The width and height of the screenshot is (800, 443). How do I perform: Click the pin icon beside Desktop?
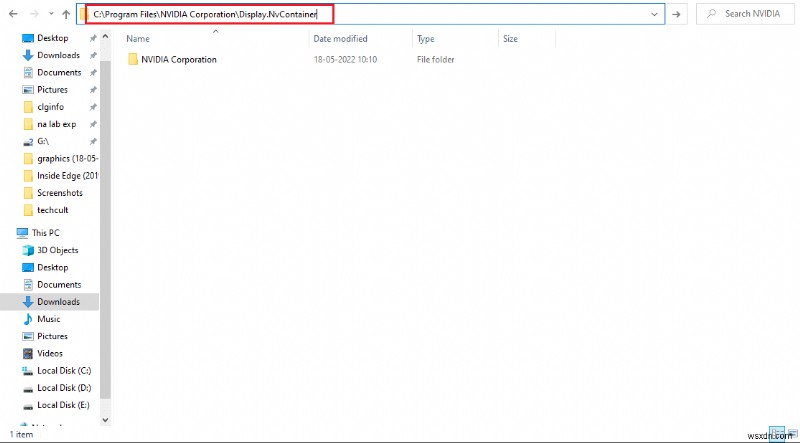click(x=93, y=38)
